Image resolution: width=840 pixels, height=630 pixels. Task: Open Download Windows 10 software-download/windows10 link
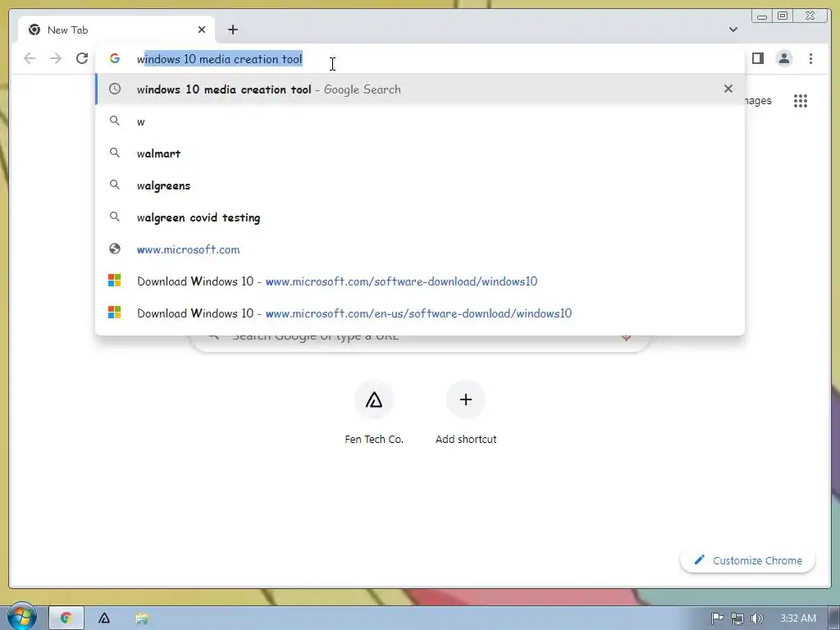[420, 281]
